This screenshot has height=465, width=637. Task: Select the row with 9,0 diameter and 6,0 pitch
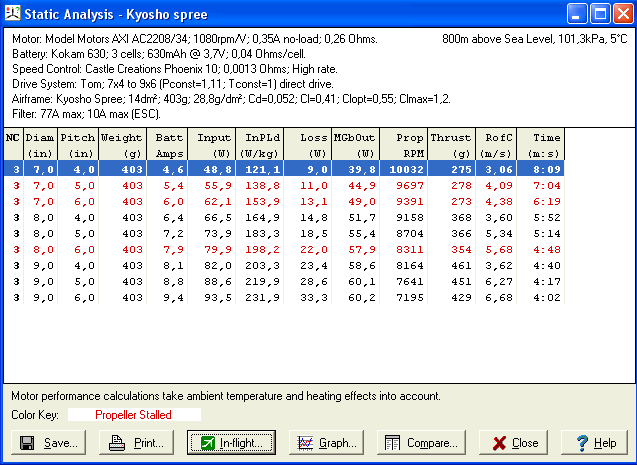(x=300, y=297)
